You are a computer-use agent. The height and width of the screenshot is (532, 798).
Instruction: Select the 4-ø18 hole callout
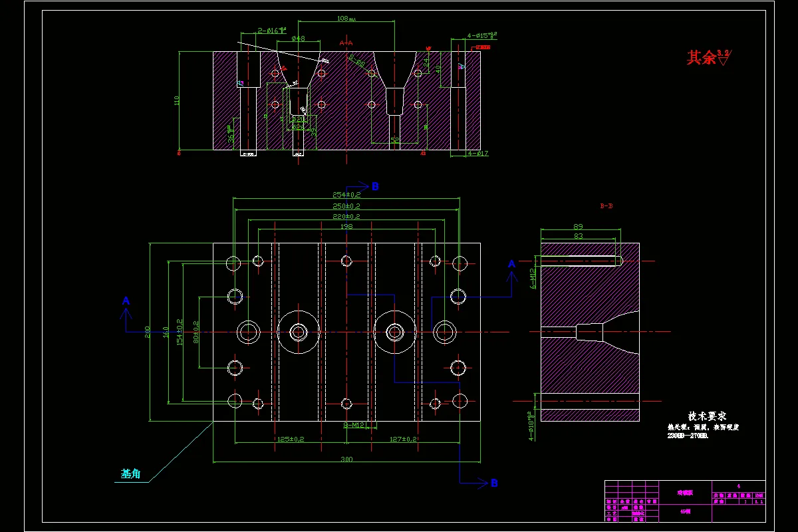532,426
